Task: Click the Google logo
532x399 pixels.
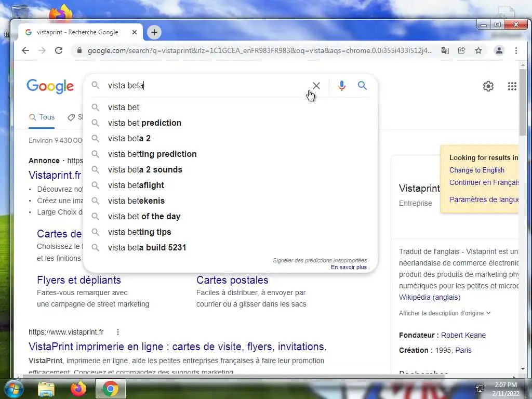Action: click(50, 86)
